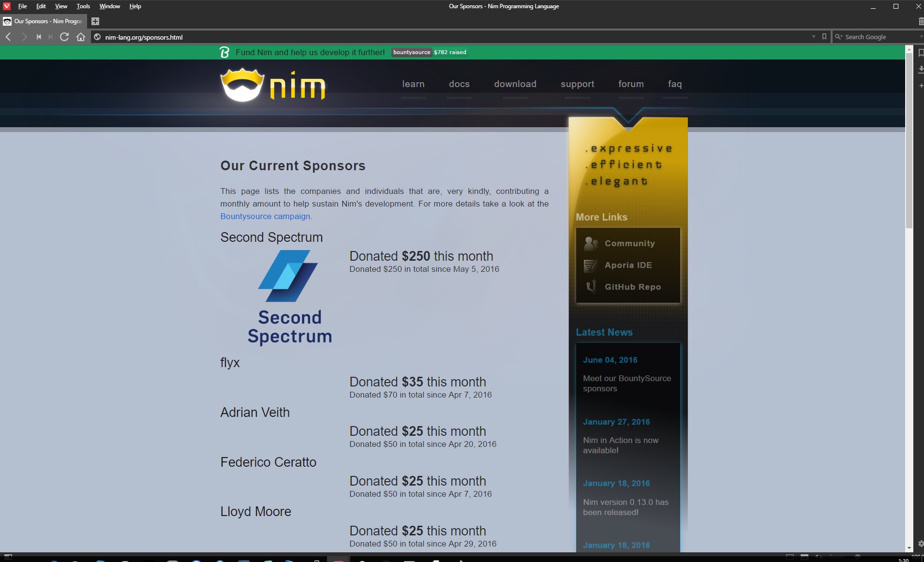Screen dimensions: 924x562
Task: Open Meet our BountySource sponsors news
Action: coord(626,384)
